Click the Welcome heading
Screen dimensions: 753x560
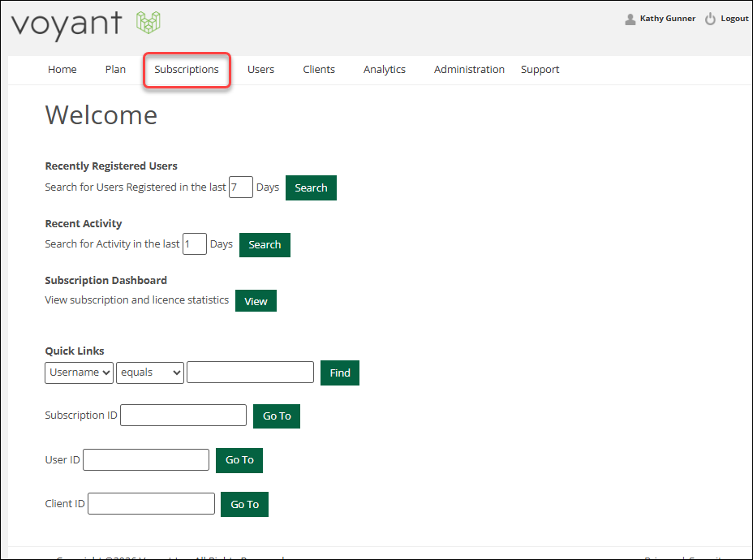pos(101,115)
